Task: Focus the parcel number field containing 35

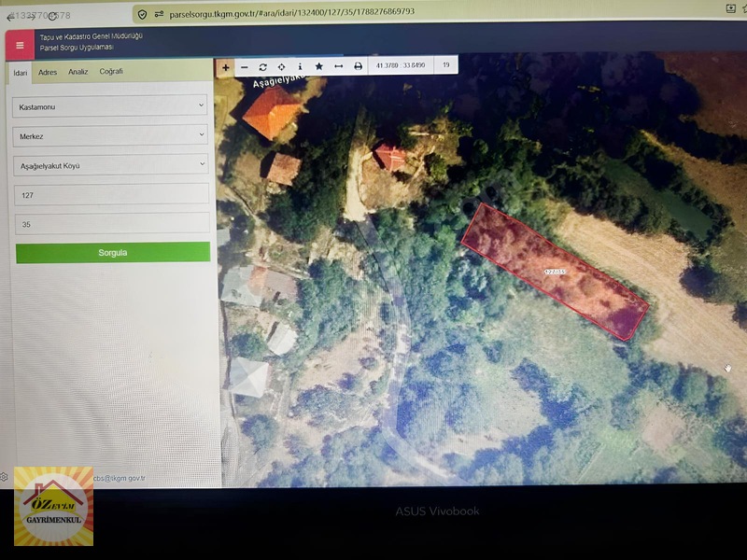Action: point(112,223)
